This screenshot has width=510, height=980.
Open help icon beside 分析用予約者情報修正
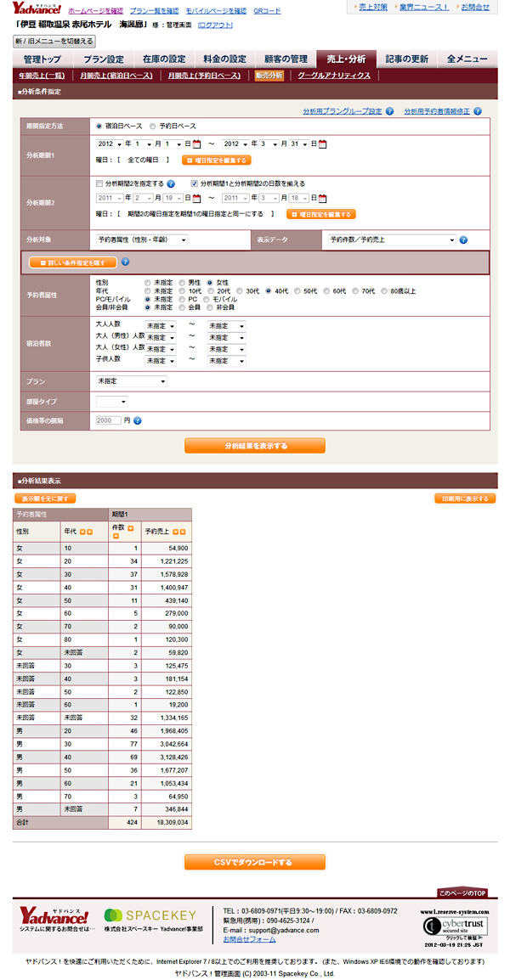coord(478,112)
